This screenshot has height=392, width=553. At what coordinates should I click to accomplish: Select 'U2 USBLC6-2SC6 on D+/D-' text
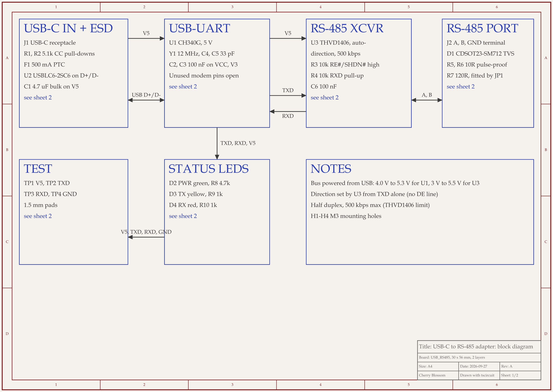coord(61,75)
